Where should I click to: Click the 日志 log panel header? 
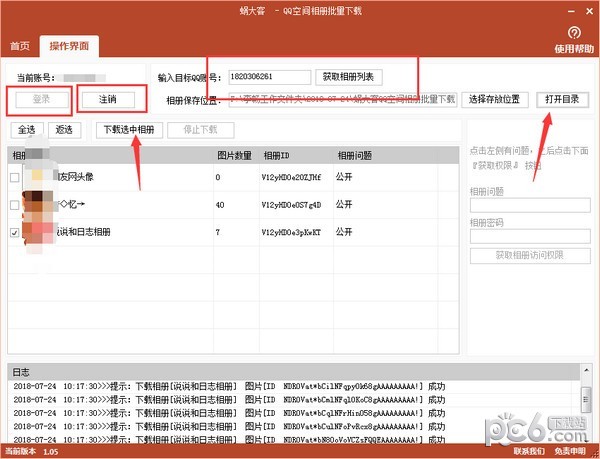pos(294,372)
